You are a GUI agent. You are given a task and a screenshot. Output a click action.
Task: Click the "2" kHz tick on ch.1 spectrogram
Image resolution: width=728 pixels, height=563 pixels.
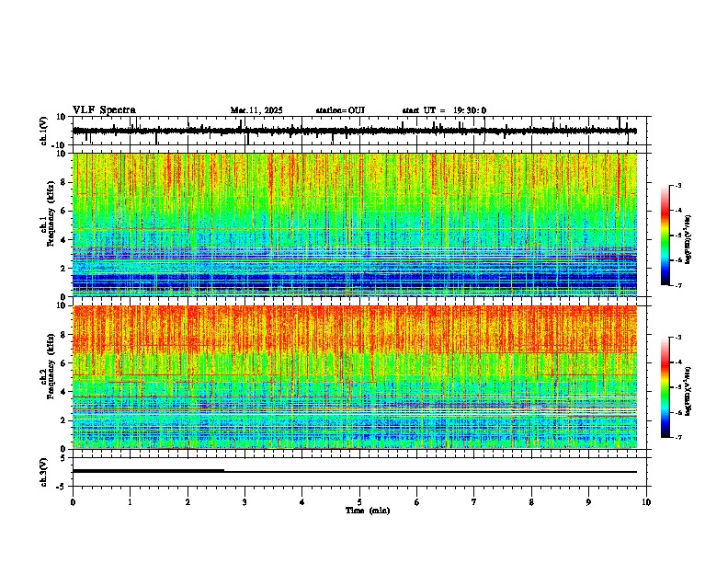point(63,268)
